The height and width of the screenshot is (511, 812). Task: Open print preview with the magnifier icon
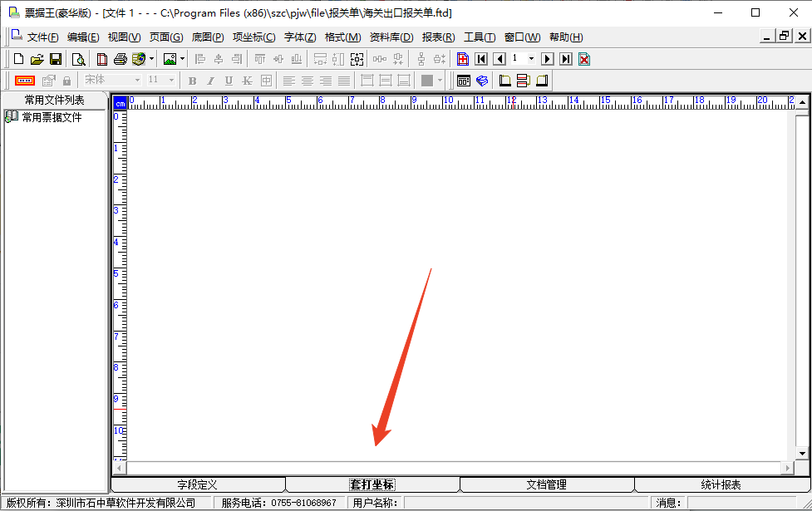78,59
